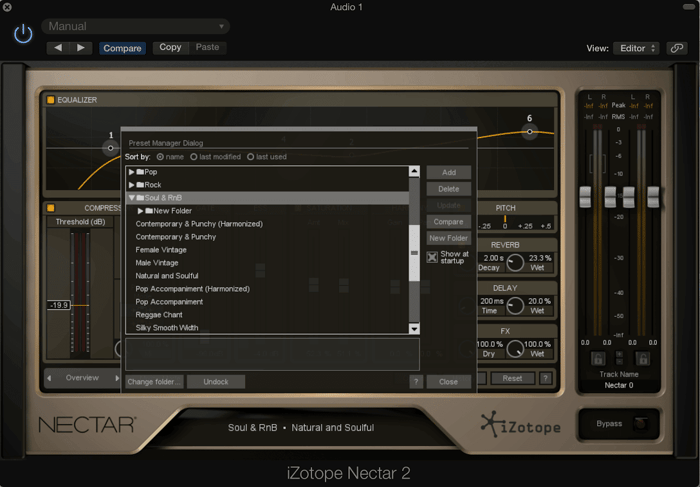The width and height of the screenshot is (700, 487).
Task: Open main help question mark button
Action: (546, 378)
